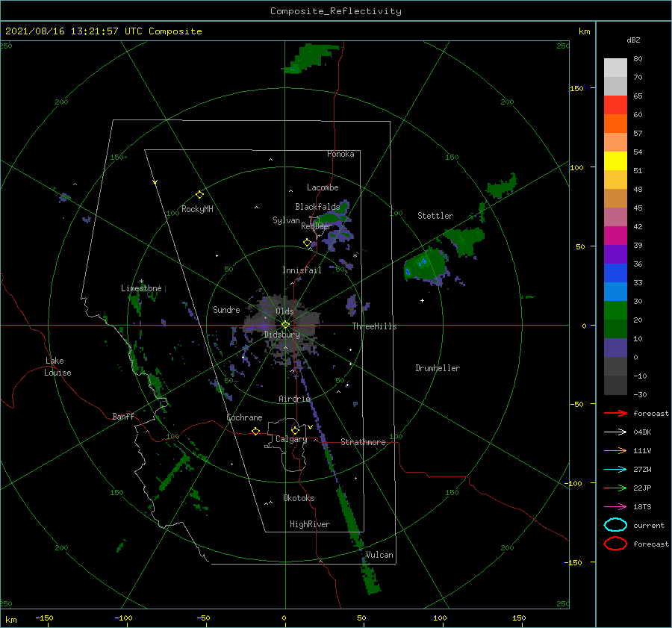Click the white plus marker below Stettler
Screen dimensions: 672x628
422,300
